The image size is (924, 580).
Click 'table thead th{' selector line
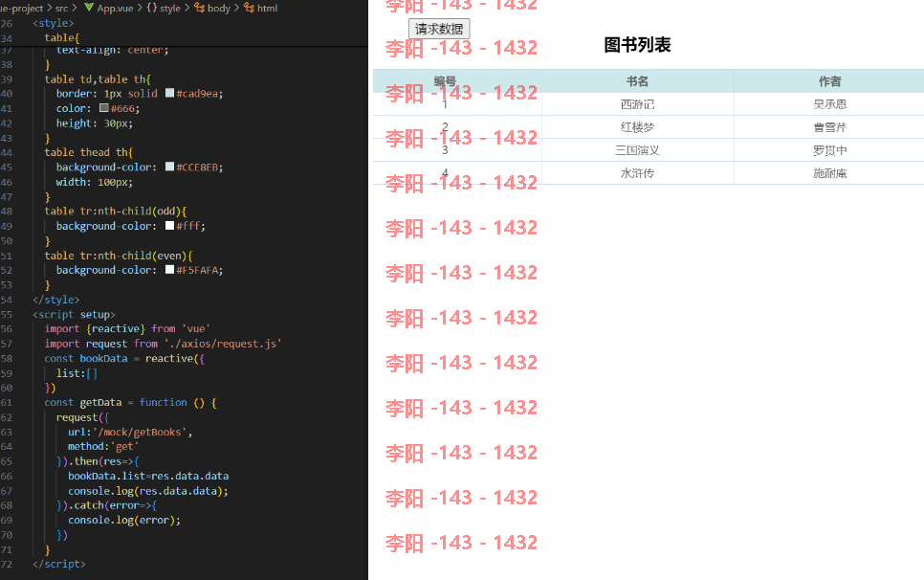point(89,152)
